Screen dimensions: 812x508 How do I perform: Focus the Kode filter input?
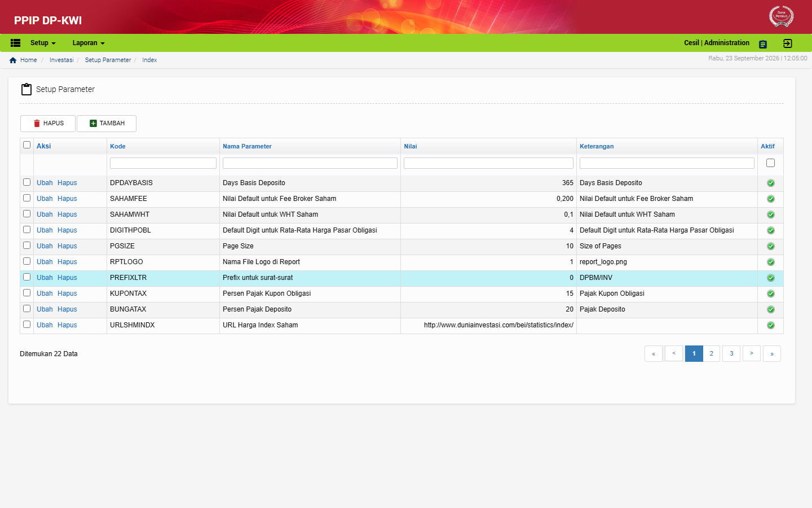[163, 163]
